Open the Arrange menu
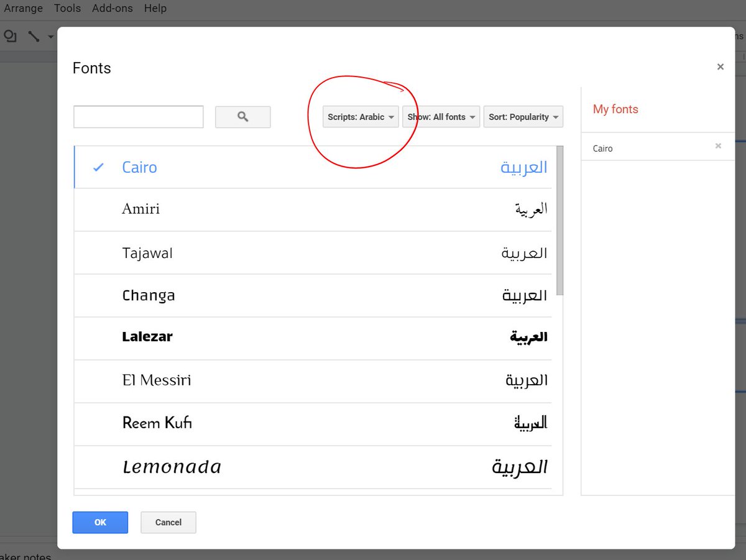 (24, 8)
